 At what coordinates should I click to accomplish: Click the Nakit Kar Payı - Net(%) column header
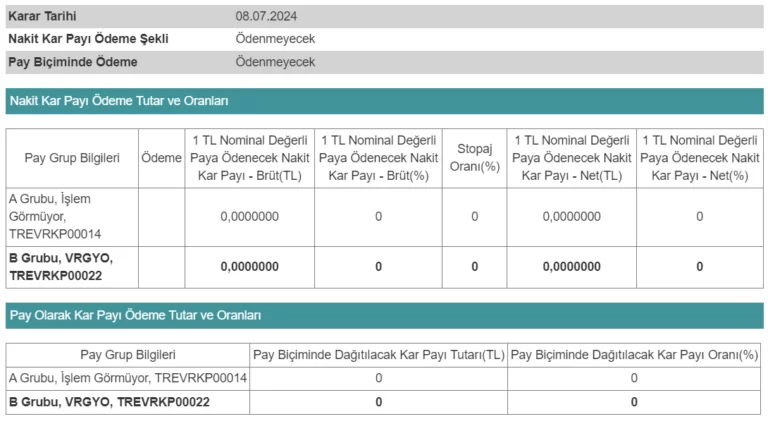(x=699, y=158)
